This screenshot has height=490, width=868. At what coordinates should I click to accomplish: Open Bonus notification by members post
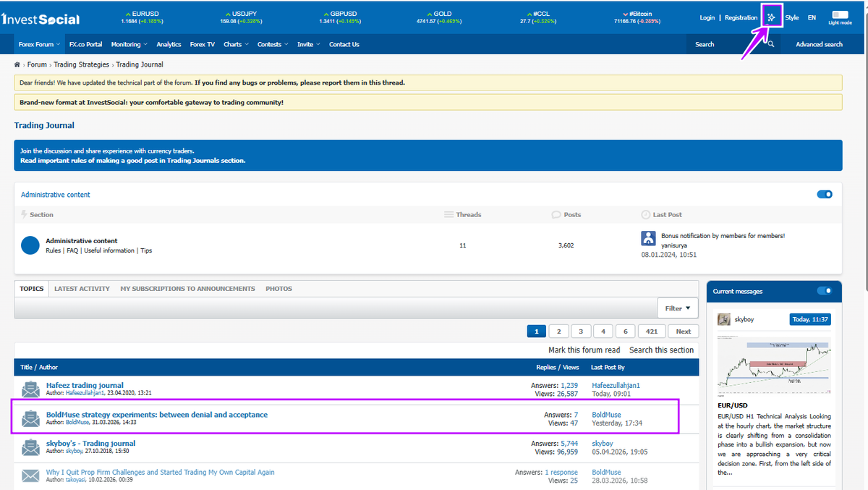pos(723,236)
